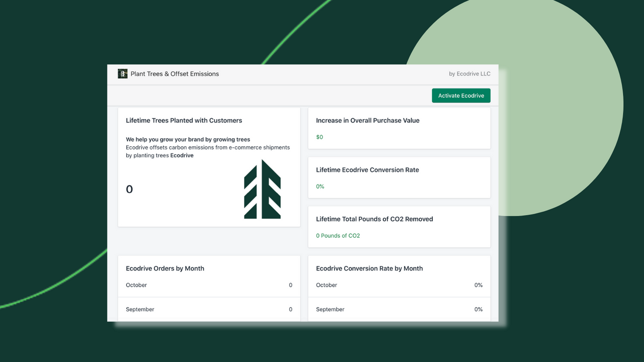Click the tree graphic in the Lifetime Trees card
This screenshot has width=644, height=362.
262,190
